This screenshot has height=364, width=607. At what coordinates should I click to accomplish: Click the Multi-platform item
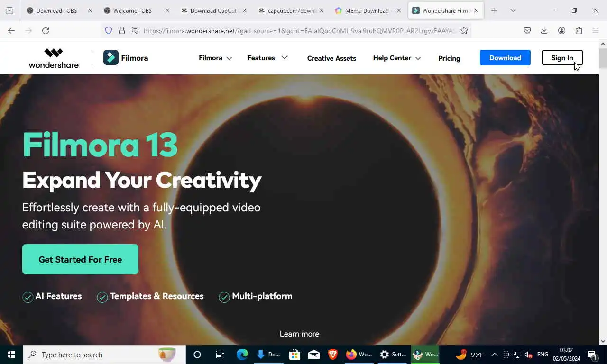(256, 297)
